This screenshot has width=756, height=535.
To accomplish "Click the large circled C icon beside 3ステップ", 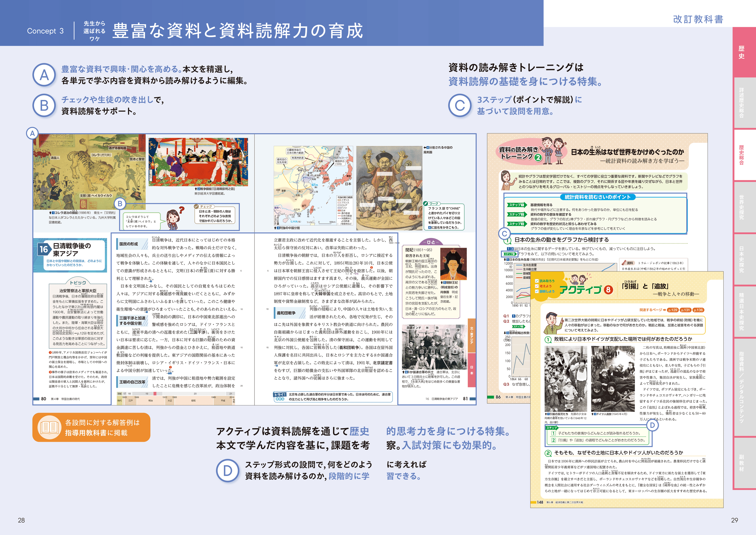I will click(460, 106).
